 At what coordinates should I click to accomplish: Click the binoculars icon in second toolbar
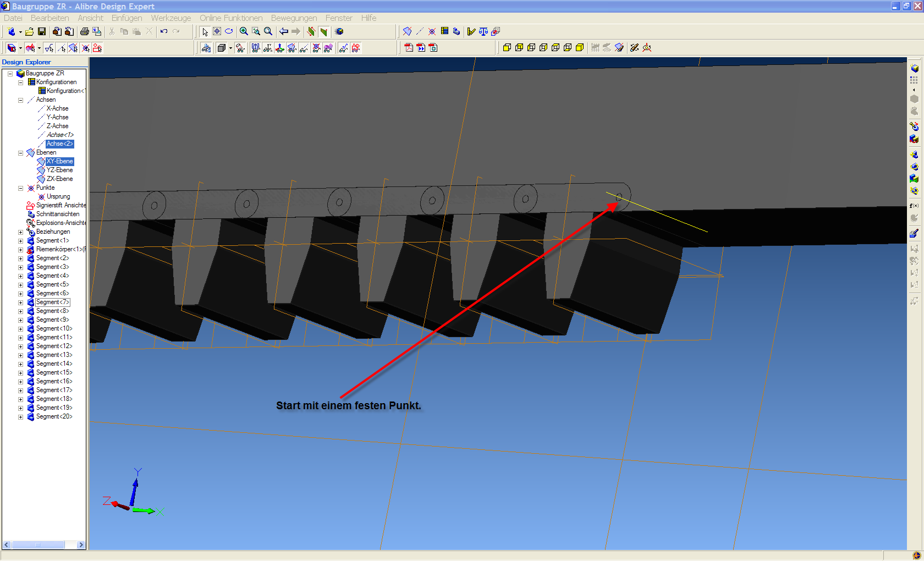coord(206,48)
